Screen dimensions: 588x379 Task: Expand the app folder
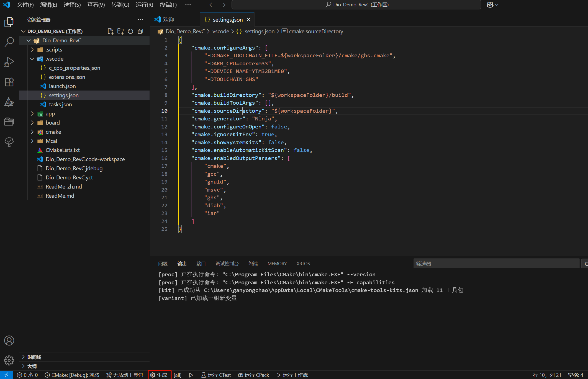[x=32, y=114]
